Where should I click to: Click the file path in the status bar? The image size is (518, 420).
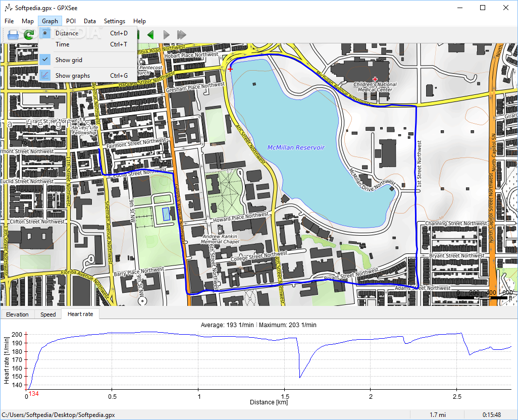tap(58, 415)
